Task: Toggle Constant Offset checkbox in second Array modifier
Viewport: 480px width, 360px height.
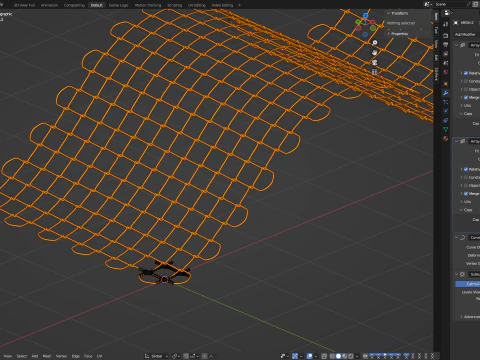Action: tap(466, 177)
